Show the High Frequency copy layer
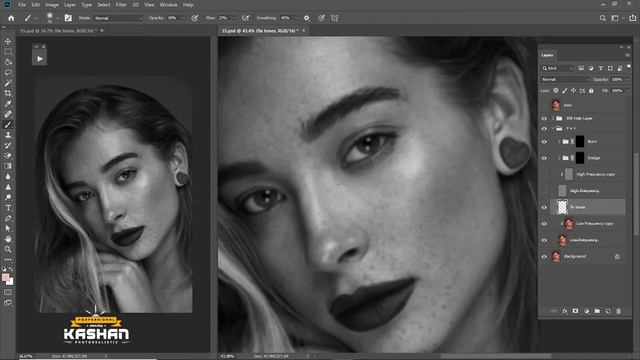Viewport: 640px width, 360px height. pos(544,174)
